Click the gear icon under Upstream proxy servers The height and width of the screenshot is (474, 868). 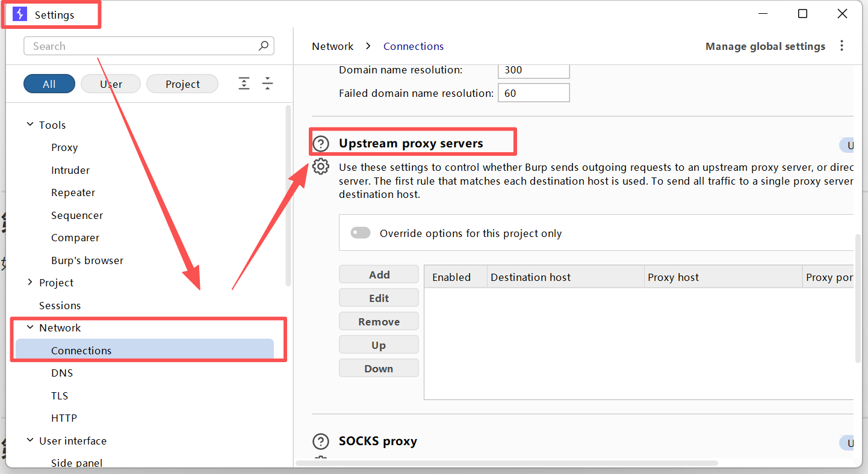pos(321,167)
